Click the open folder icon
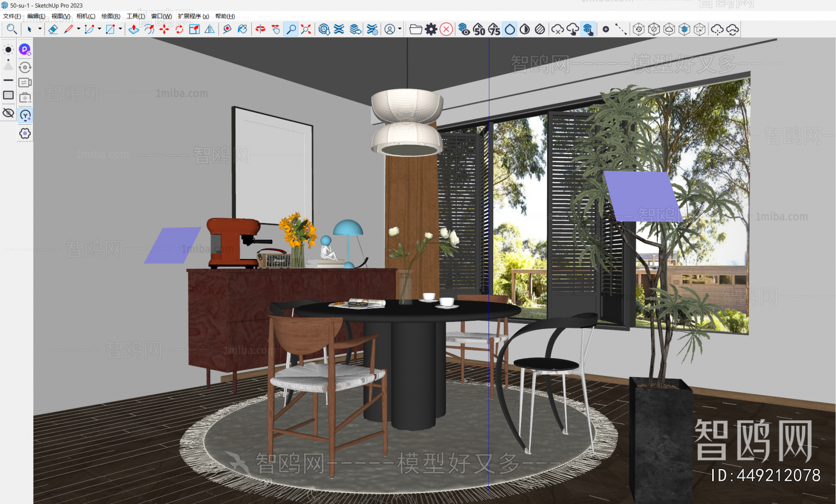 416,29
